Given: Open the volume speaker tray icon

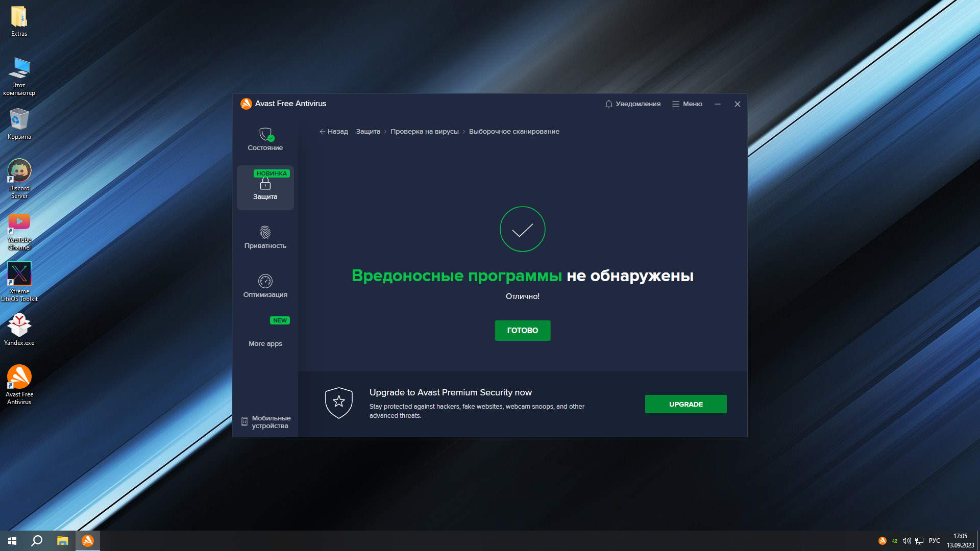Looking at the screenshot, I should (906, 541).
